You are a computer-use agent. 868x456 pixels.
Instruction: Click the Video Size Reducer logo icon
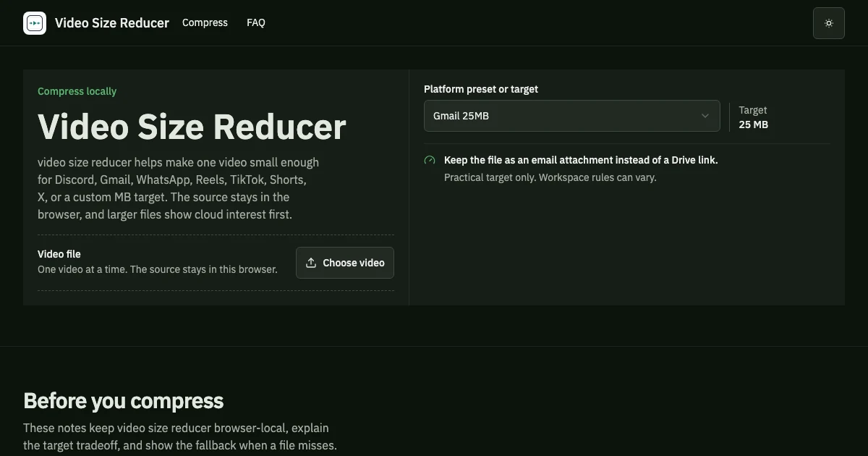[35, 23]
